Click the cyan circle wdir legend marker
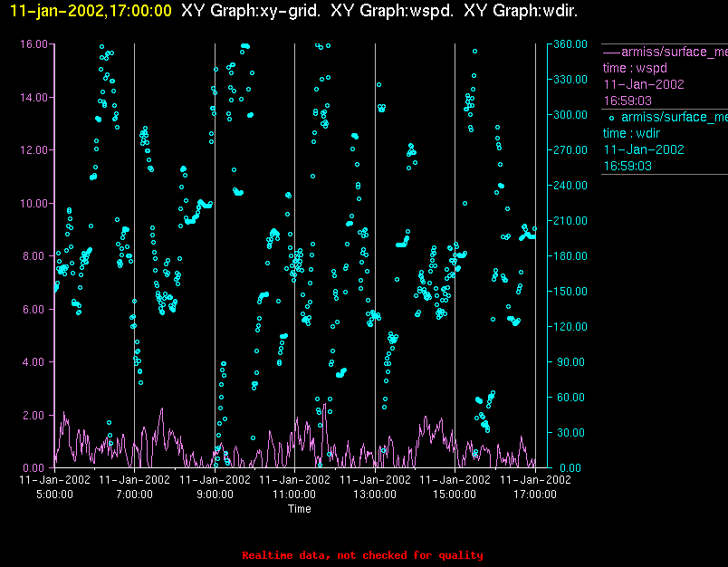The width and height of the screenshot is (728, 567). pyautogui.click(x=612, y=118)
